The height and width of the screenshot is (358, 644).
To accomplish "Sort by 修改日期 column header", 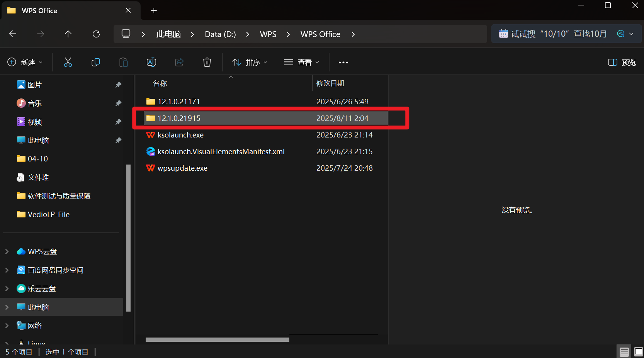I will [x=330, y=83].
